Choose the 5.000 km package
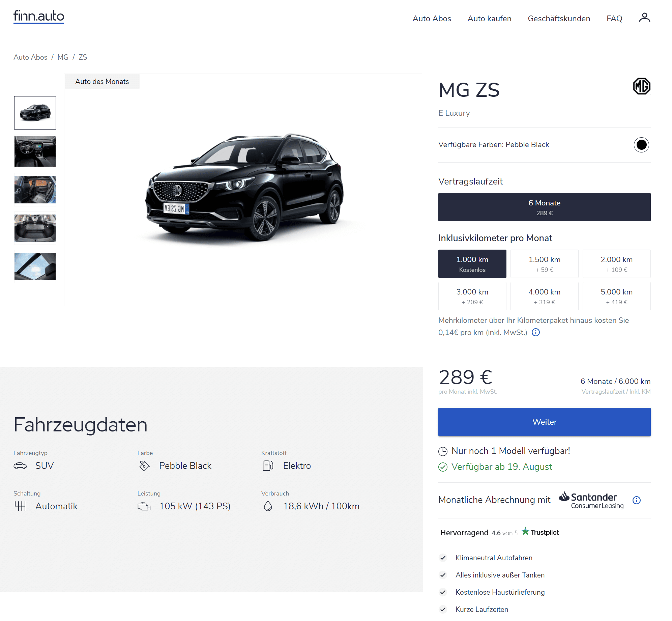The height and width of the screenshot is (621, 672). pos(616,296)
